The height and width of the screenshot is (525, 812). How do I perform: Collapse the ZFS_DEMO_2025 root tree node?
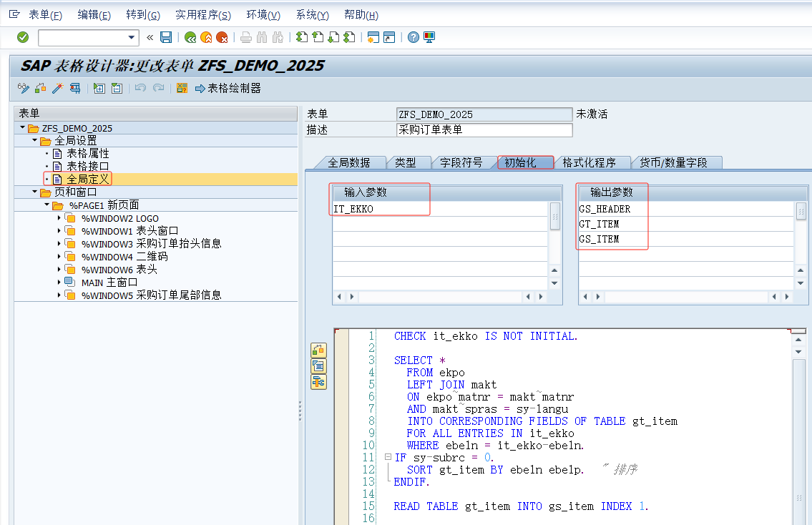click(22, 127)
